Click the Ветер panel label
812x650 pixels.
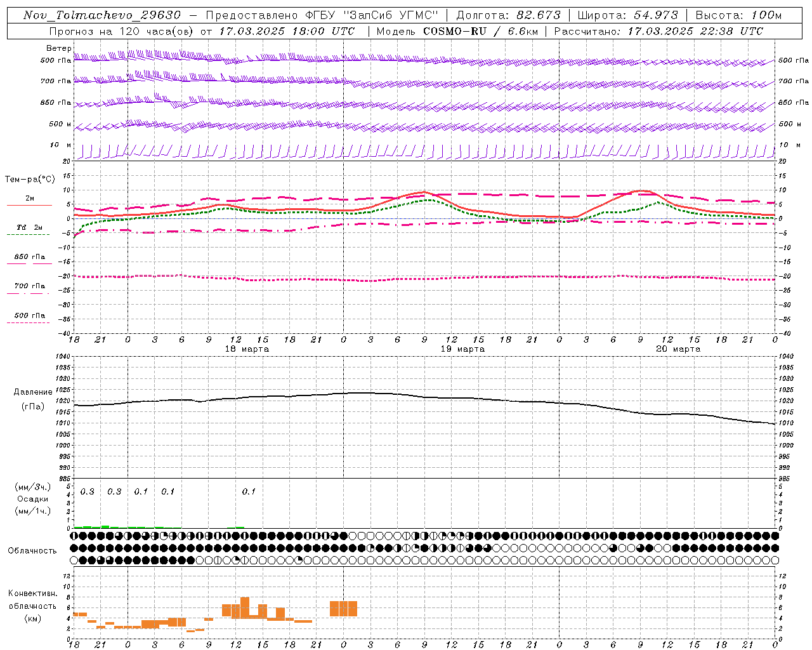tap(59, 48)
